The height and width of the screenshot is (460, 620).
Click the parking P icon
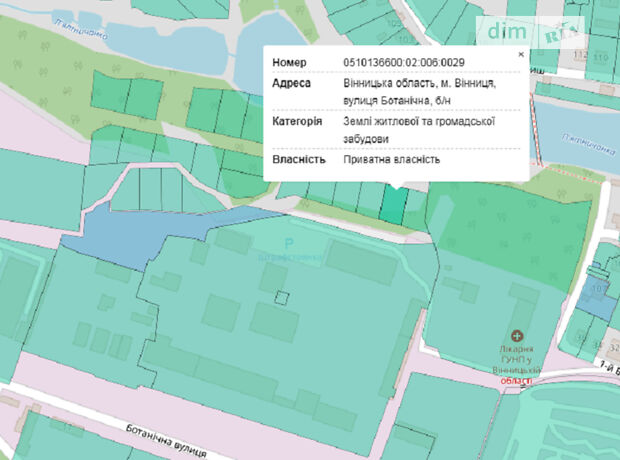point(290,243)
